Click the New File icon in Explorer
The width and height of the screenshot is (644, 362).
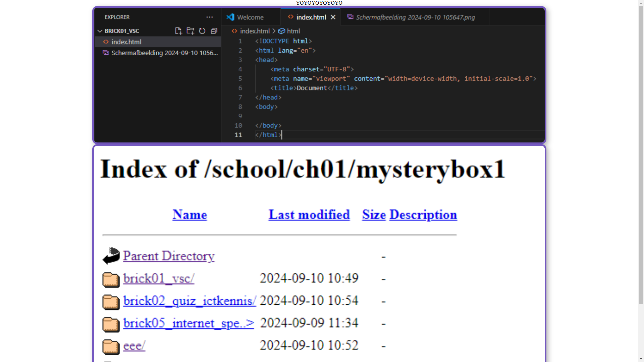point(178,31)
